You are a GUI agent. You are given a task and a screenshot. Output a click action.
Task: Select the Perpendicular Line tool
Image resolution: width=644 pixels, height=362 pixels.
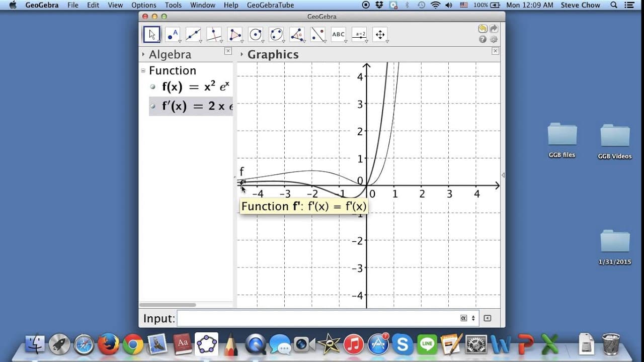[x=214, y=34]
